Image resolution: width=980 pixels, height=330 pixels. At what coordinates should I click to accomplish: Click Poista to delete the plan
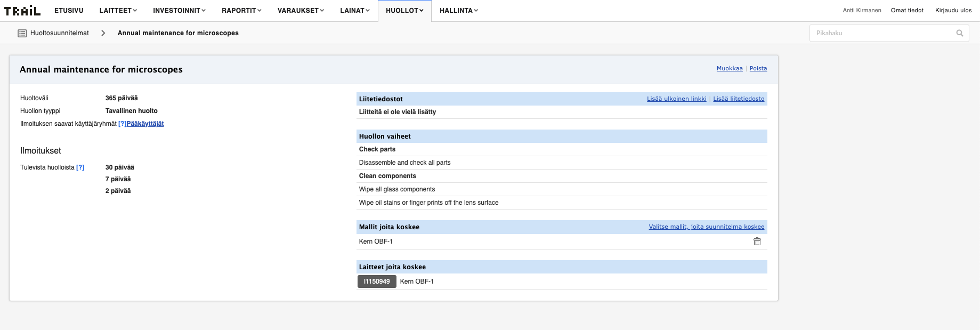[758, 68]
